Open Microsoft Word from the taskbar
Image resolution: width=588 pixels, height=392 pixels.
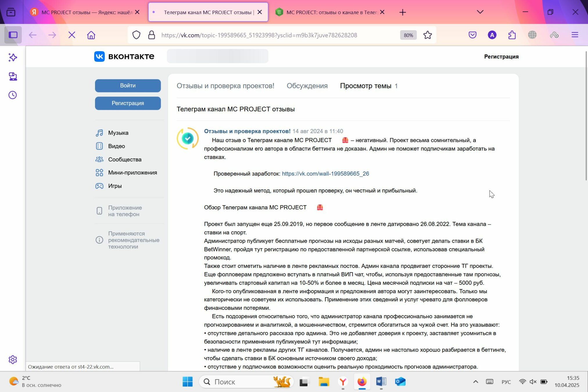pos(381,382)
